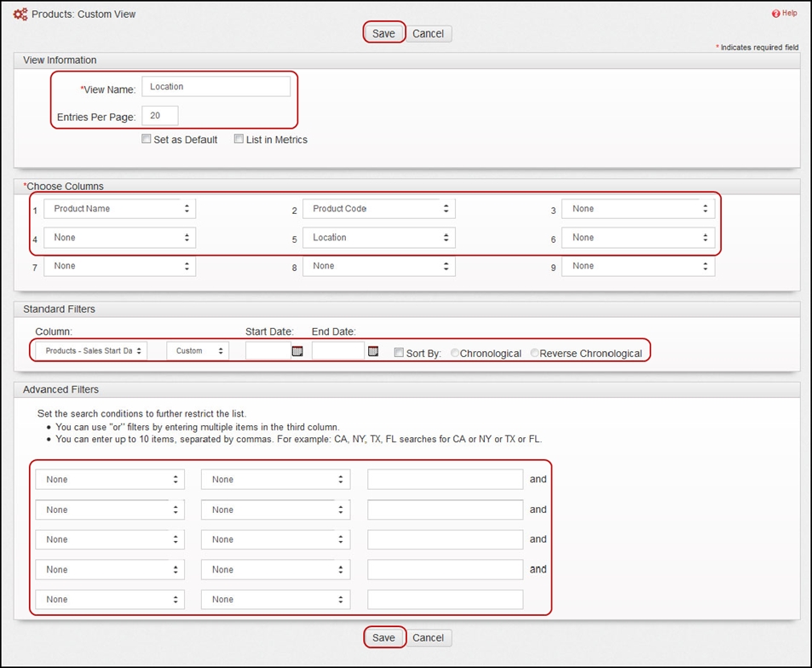812x668 pixels.
Task: Check the List in Metrics box
Action: pyautogui.click(x=239, y=139)
